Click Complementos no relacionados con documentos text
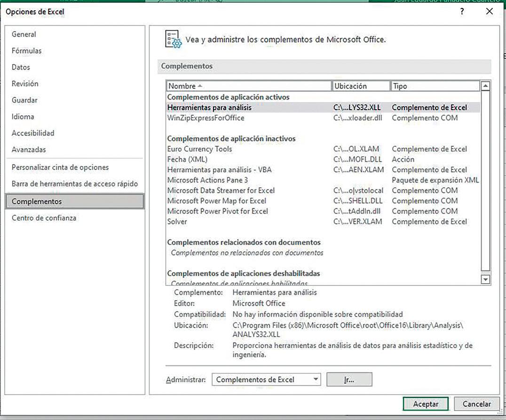Viewport: 506px width, 420px height. click(x=247, y=253)
